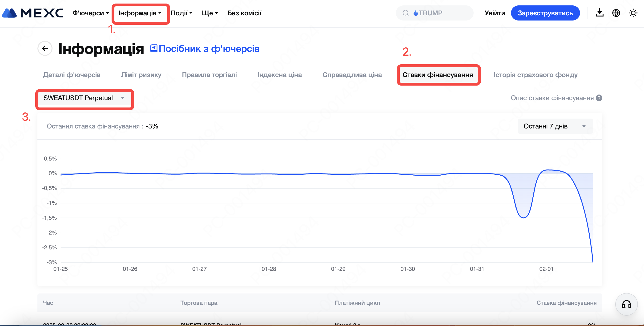The height and width of the screenshot is (326, 644).
Task: Click the search magnifier icon
Action: (406, 13)
